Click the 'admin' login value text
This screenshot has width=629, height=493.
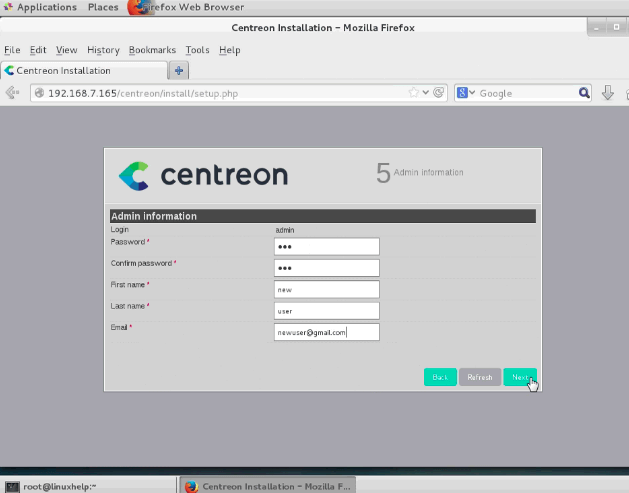click(x=285, y=230)
